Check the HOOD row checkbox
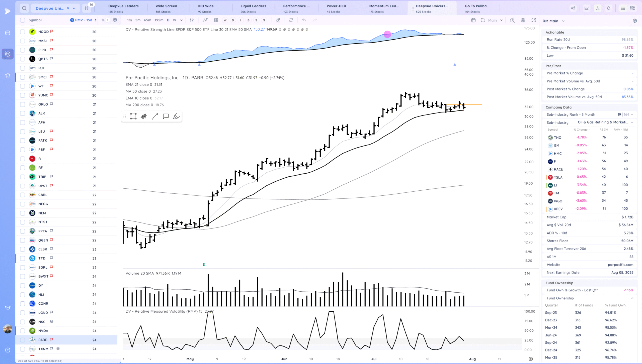642x364 pixels. point(23,32)
